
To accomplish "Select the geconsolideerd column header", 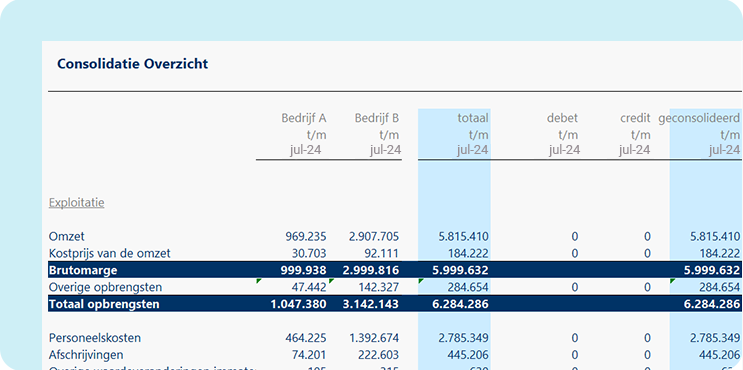I will [x=699, y=118].
